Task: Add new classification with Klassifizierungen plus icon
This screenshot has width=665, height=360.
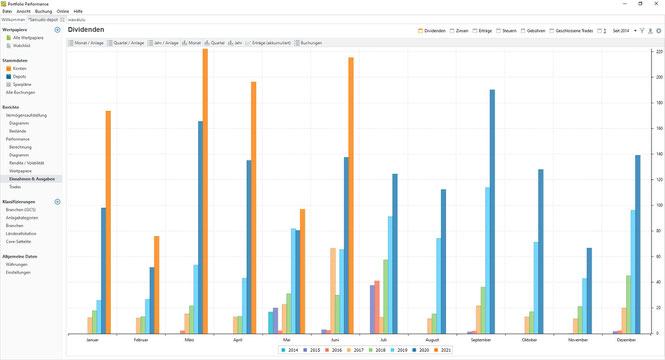Action: [57, 202]
